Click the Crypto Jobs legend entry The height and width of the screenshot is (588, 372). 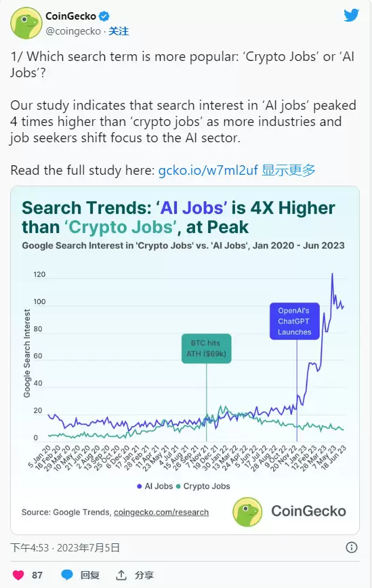coord(203,486)
